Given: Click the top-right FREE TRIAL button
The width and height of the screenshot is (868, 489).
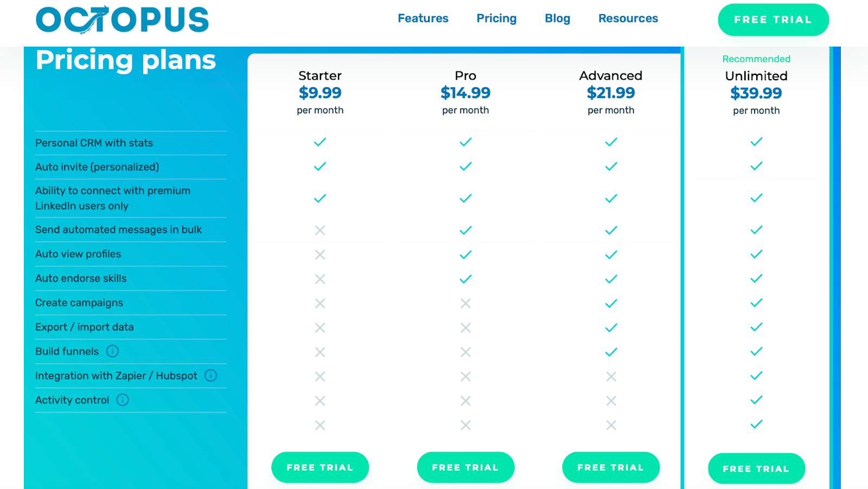Looking at the screenshot, I should 773,20.
